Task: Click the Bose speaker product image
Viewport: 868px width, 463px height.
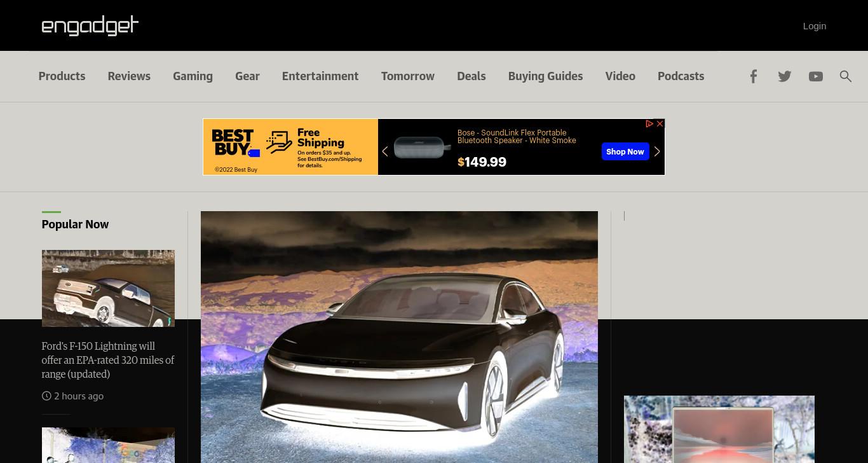Action: point(423,148)
